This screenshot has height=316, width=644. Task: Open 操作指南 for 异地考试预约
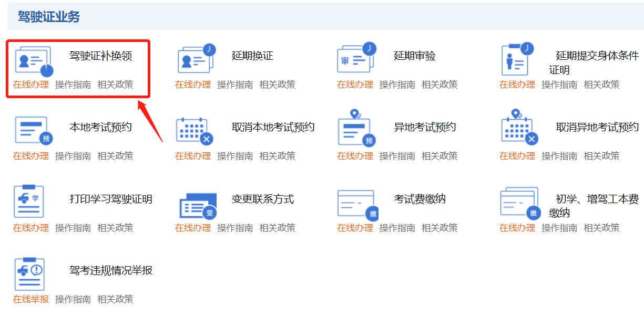tap(397, 156)
